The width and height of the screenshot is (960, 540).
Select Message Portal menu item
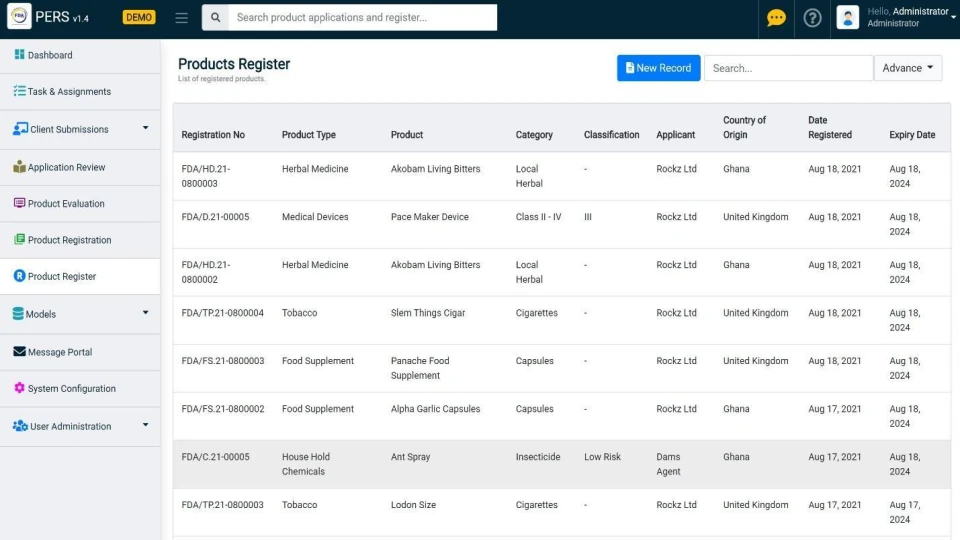tap(80, 352)
